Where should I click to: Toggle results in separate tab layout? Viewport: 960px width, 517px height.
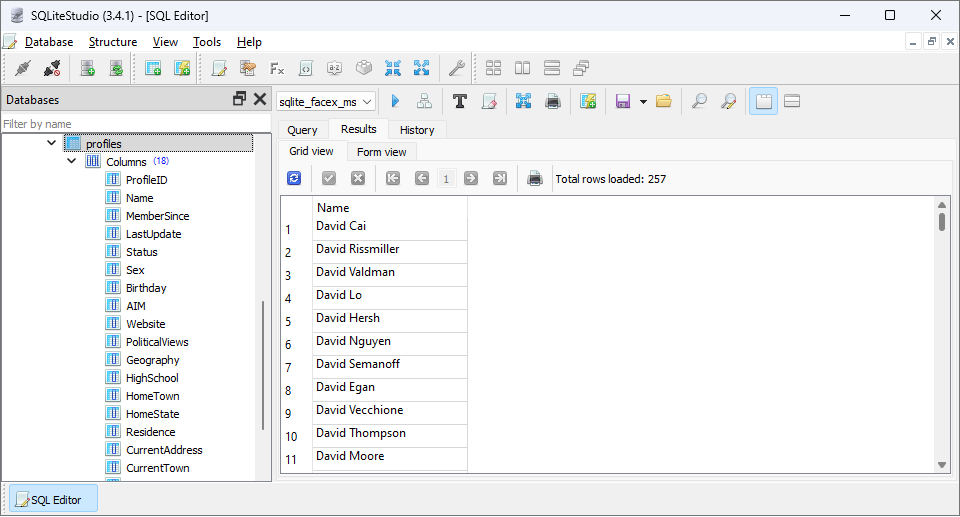point(763,101)
